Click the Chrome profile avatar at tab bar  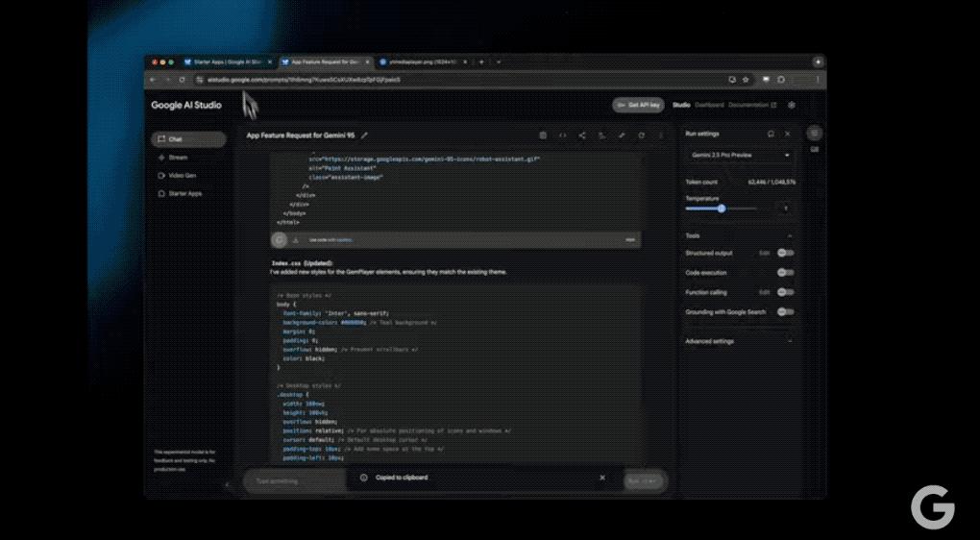click(818, 61)
